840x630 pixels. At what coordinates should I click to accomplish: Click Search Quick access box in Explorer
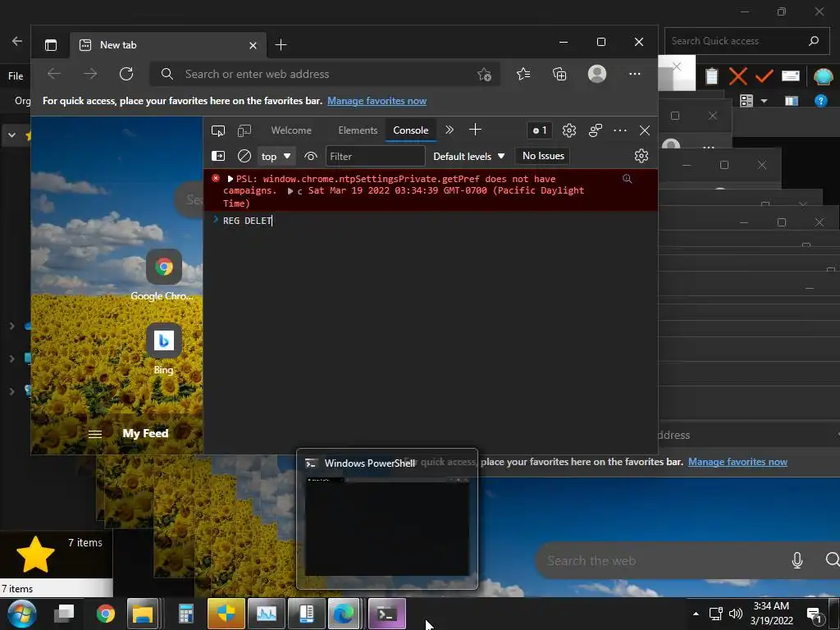point(746,41)
